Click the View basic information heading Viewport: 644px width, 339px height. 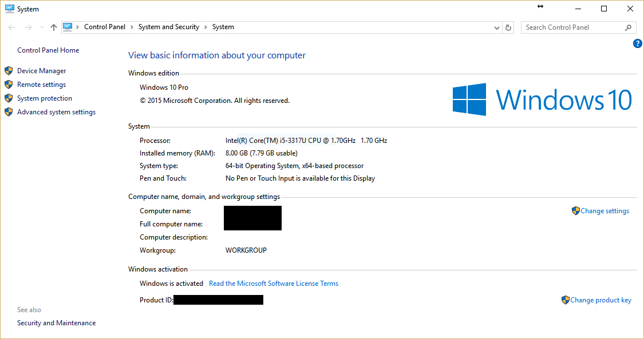pos(217,55)
